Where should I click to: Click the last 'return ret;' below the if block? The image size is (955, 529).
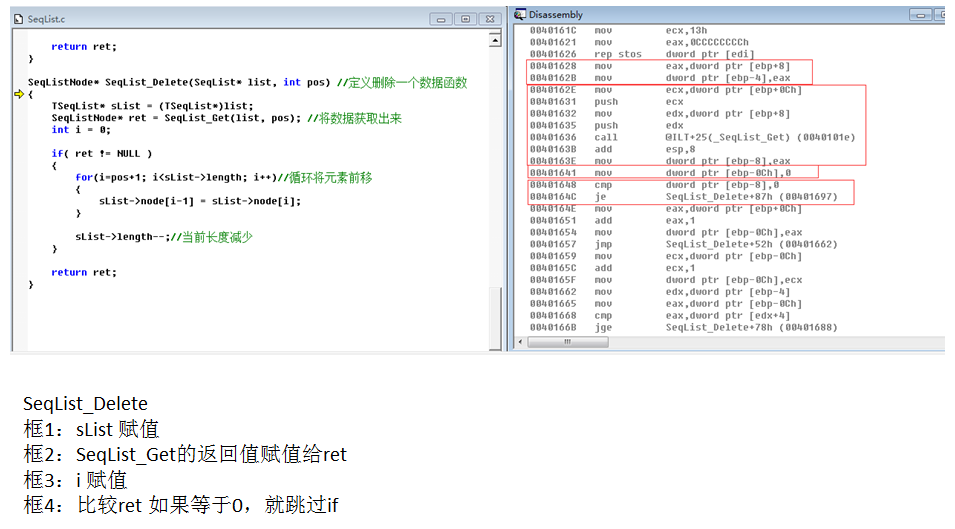coord(83,272)
